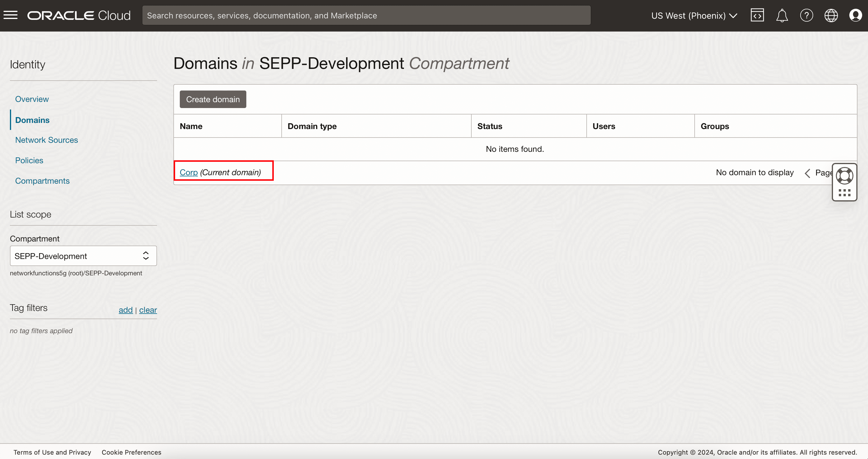Open the hamburger navigation menu
The image size is (868, 459).
(x=11, y=15)
